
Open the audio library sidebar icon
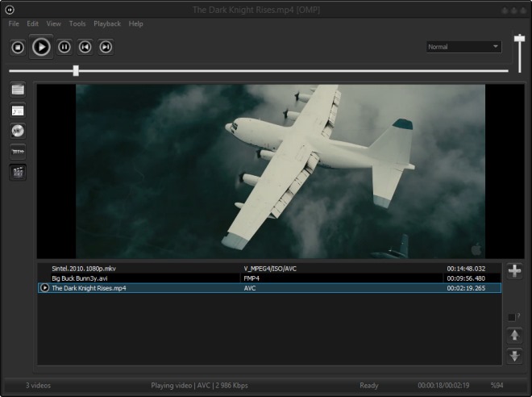18,111
